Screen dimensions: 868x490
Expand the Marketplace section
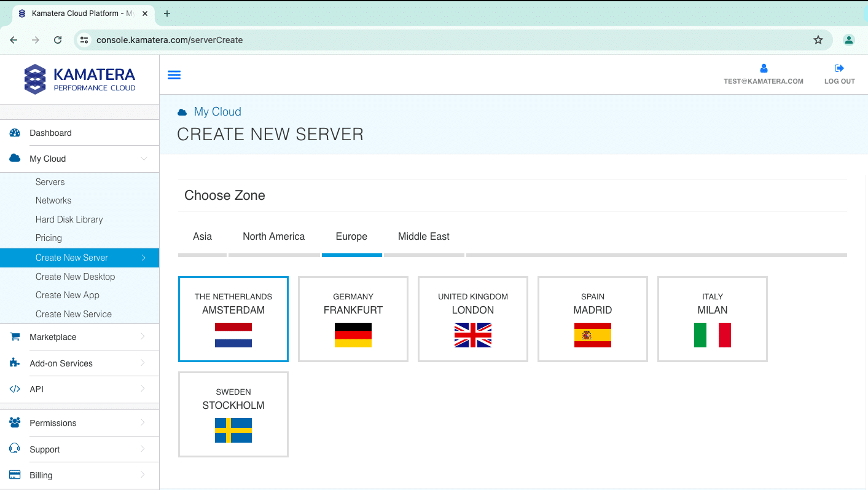tap(144, 336)
